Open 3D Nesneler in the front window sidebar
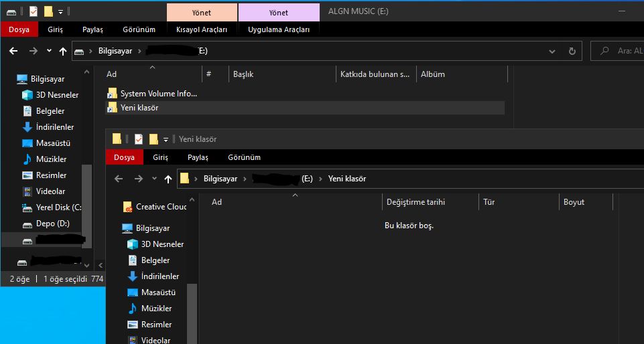The width and height of the screenshot is (644, 344). click(162, 244)
